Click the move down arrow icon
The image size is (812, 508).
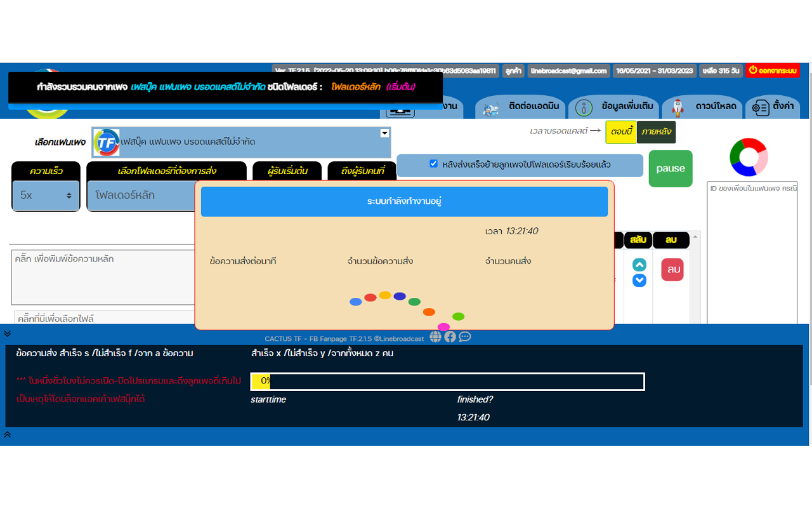[639, 280]
